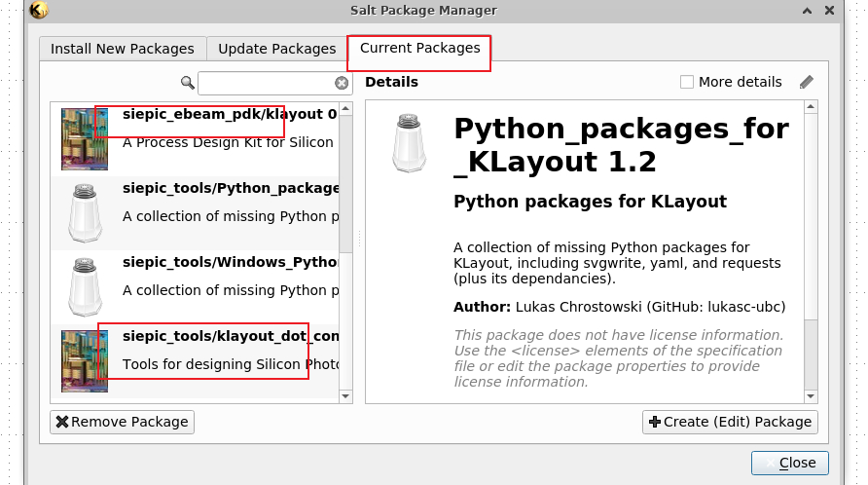Click the Author Lukas Chrostowski line
This screenshot has height=485, width=868.
620,307
